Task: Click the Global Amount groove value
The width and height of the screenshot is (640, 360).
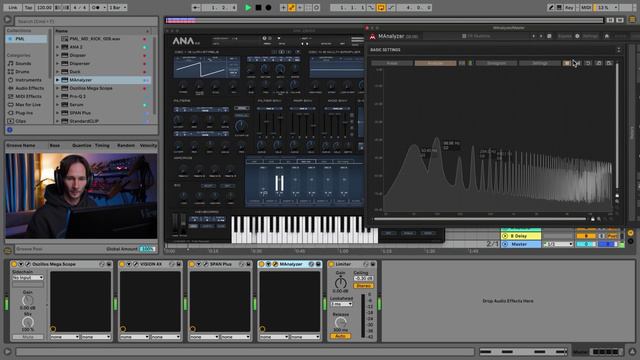Action: (147, 249)
